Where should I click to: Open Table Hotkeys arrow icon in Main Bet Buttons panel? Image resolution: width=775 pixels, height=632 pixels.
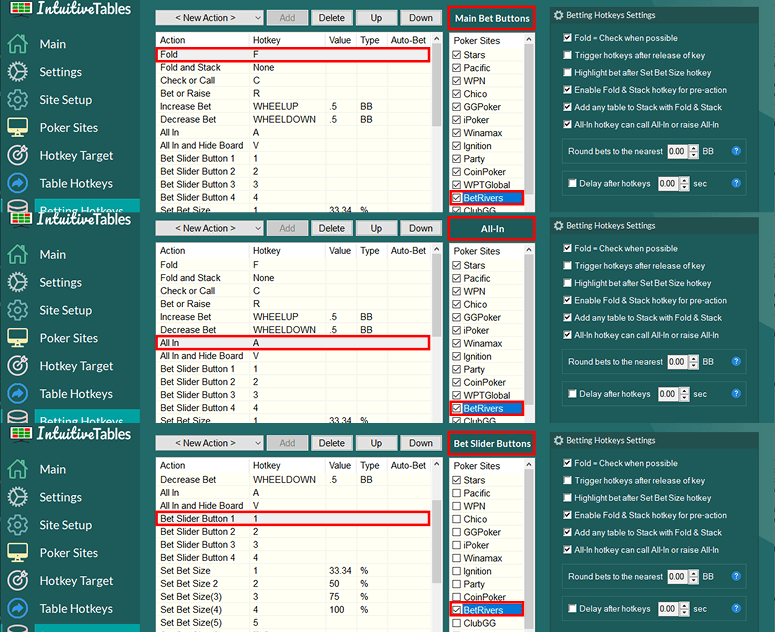[x=17, y=183]
